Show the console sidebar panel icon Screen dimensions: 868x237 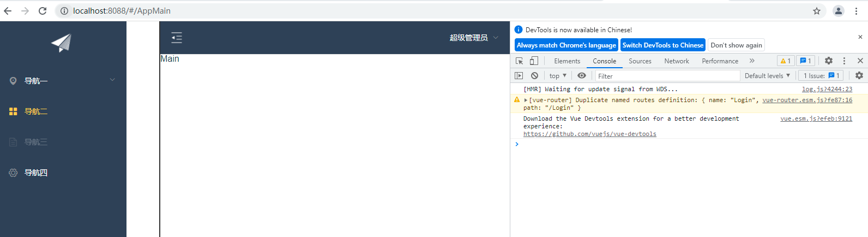tap(519, 76)
